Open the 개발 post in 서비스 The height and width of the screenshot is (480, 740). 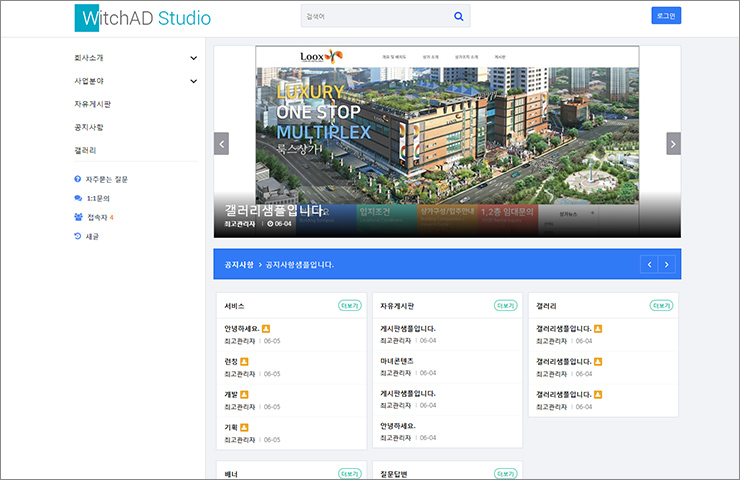[x=231, y=395]
